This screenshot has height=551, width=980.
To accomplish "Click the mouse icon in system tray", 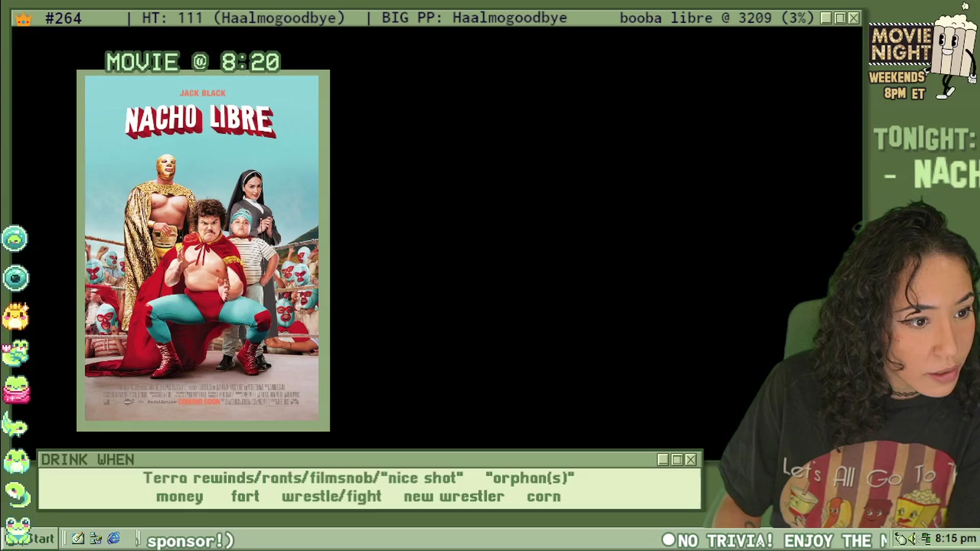I will click(x=902, y=539).
